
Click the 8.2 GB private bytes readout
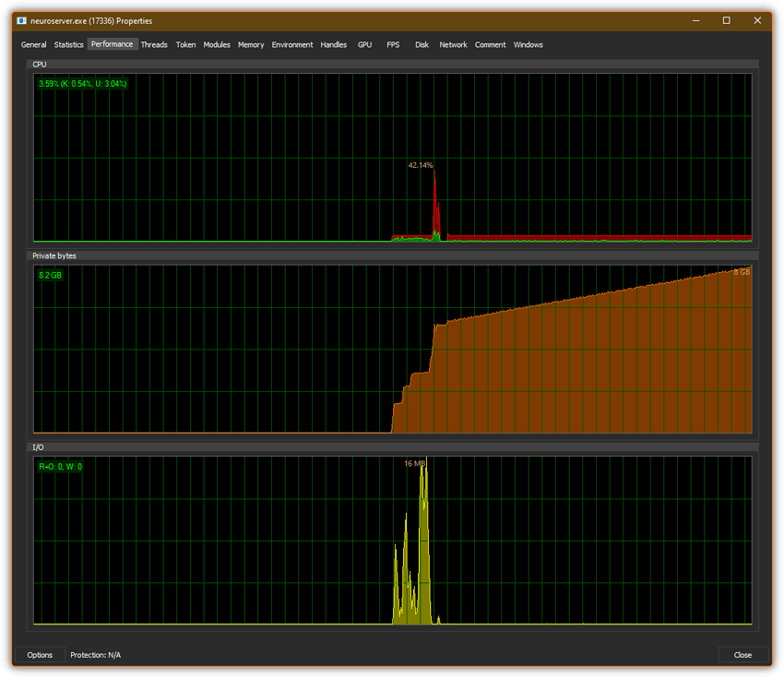[x=51, y=275]
